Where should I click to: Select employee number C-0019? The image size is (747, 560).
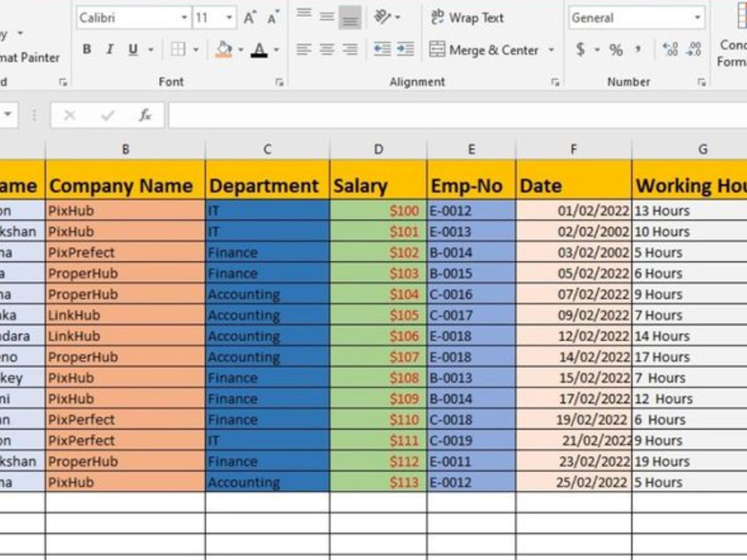[x=471, y=441]
